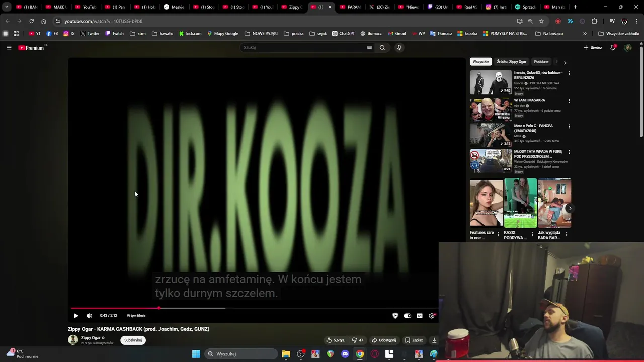644x362 pixels.
Task: Show hidden bookmarks with double chevron
Action: (x=585, y=34)
